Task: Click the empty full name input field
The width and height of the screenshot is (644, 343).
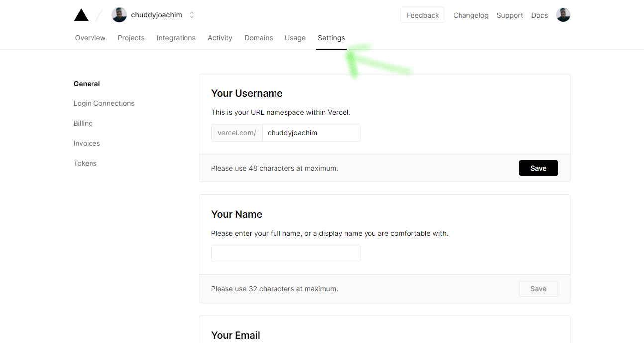Action: (x=285, y=254)
